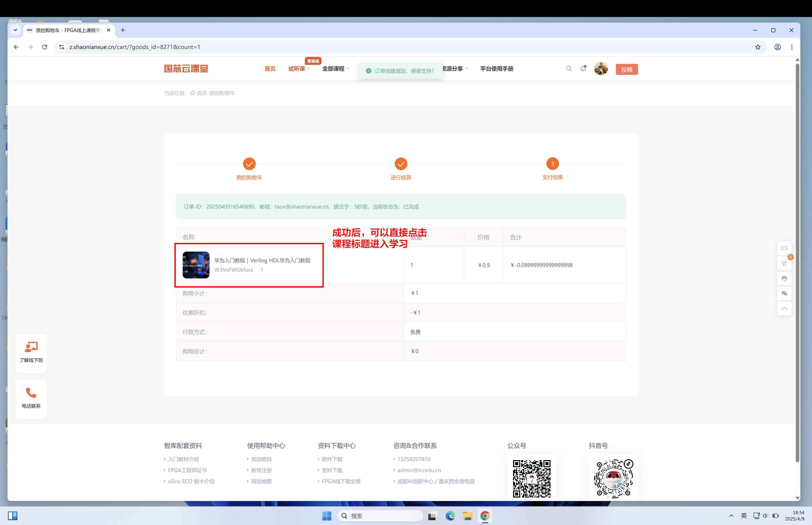812x525 pixels.
Task: Click the Verilog HDL course thumbnail
Action: (195, 265)
